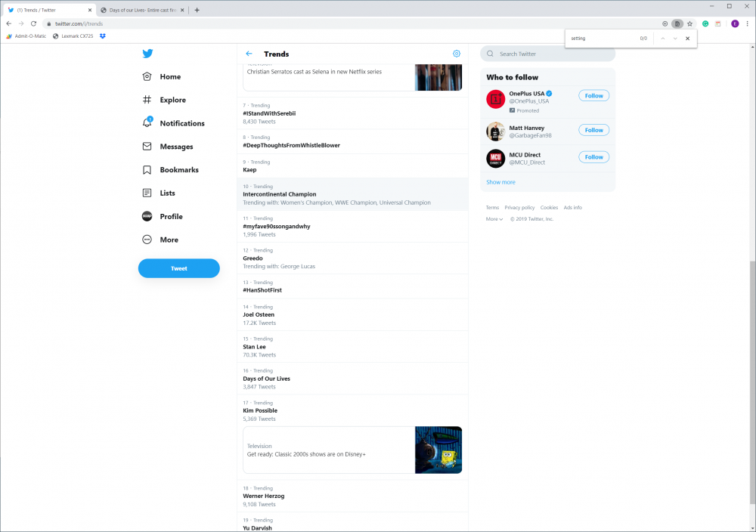Open Lists in the sidebar
Viewport: 756px width, 532px height.
(x=147, y=193)
